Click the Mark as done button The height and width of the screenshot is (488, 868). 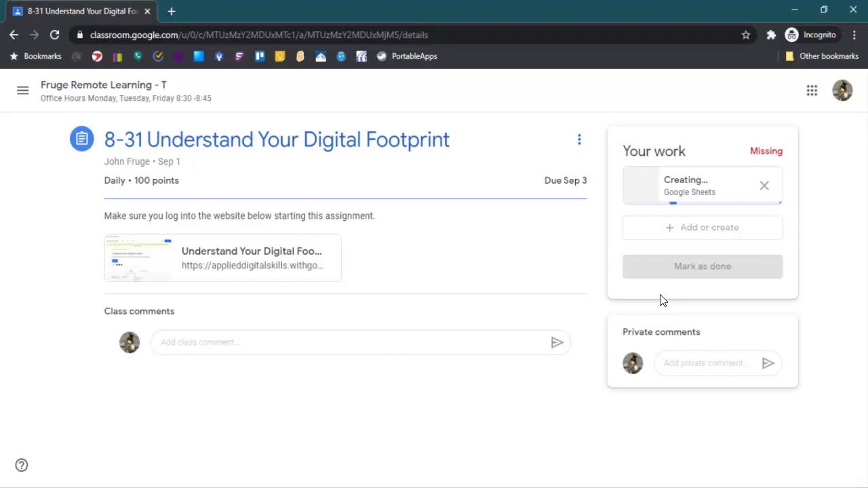(703, 266)
